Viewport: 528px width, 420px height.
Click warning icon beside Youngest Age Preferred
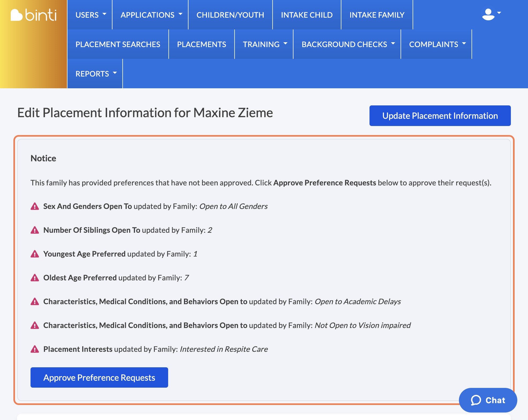(35, 254)
